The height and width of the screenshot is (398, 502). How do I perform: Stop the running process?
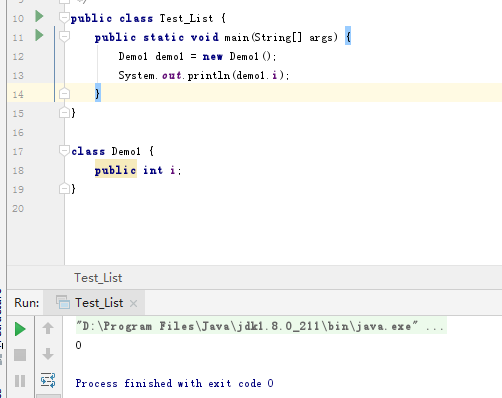pos(20,355)
